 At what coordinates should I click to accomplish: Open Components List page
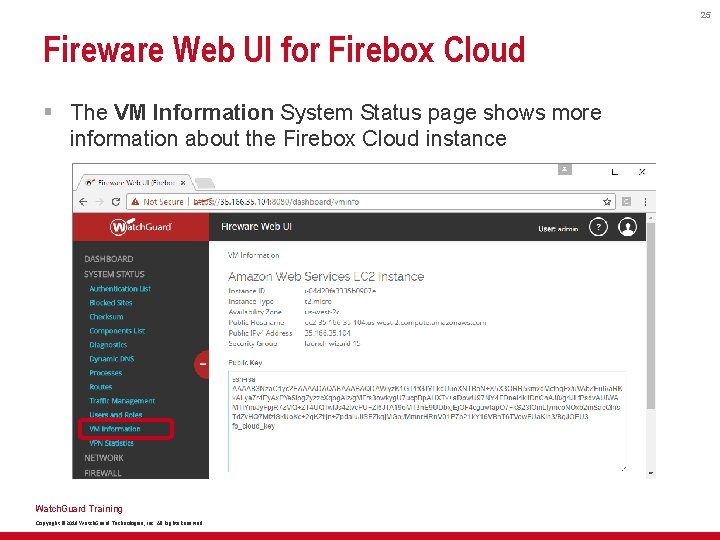[x=117, y=331]
